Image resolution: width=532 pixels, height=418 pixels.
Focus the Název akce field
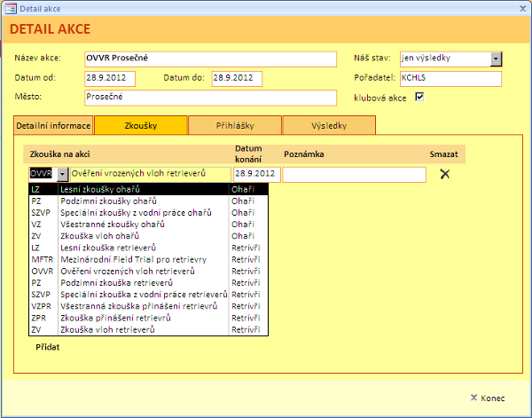coord(210,59)
